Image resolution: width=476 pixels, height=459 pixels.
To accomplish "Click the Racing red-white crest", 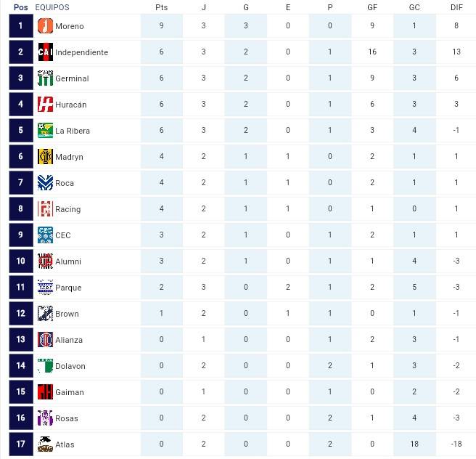I will pyautogui.click(x=45, y=208).
